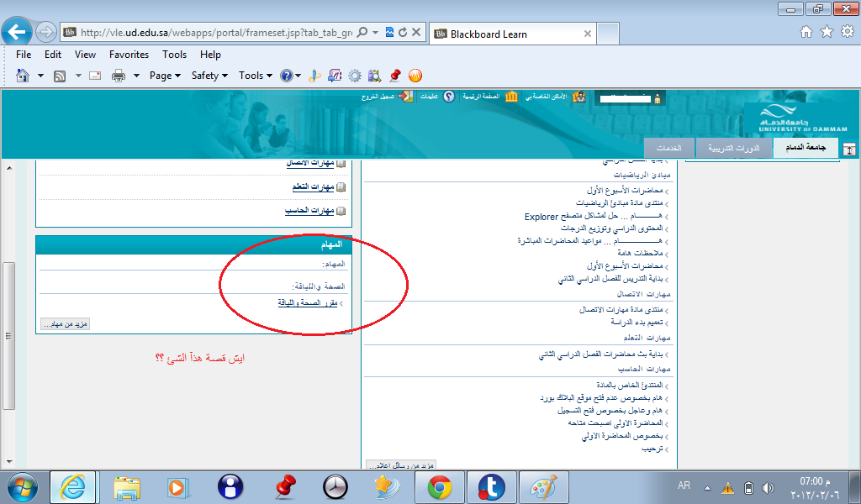Click the URL address field
This screenshot has height=504, width=861.
tap(216, 33)
